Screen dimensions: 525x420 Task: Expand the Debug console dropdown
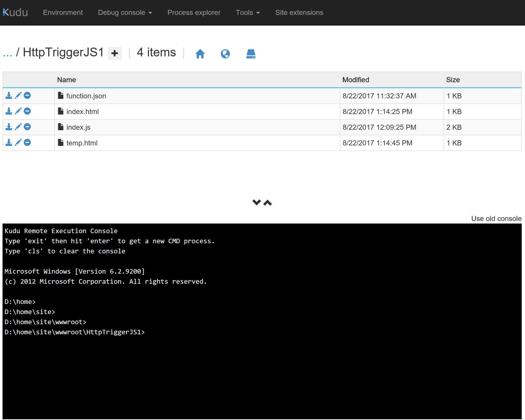pos(125,12)
